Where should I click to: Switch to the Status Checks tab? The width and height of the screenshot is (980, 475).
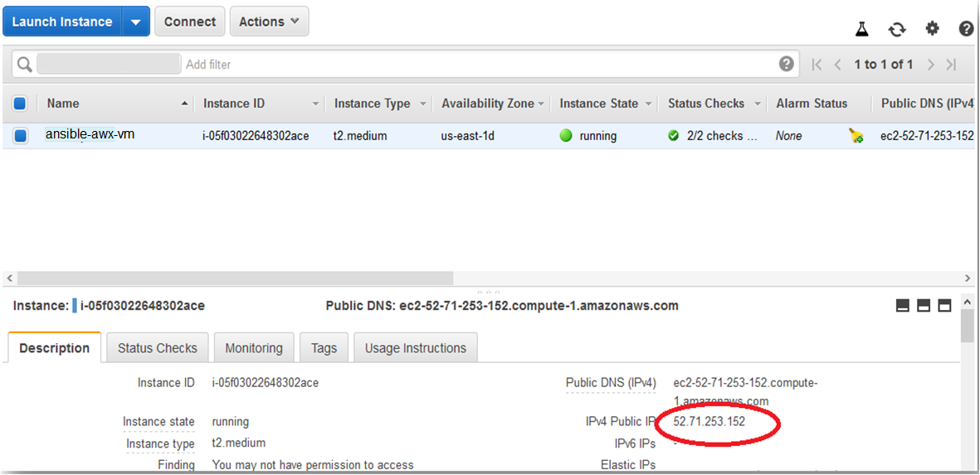[158, 347]
